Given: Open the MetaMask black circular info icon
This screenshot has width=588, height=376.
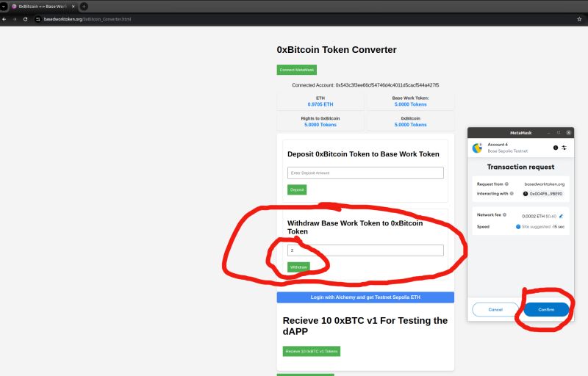Looking at the screenshot, I should (556, 148).
